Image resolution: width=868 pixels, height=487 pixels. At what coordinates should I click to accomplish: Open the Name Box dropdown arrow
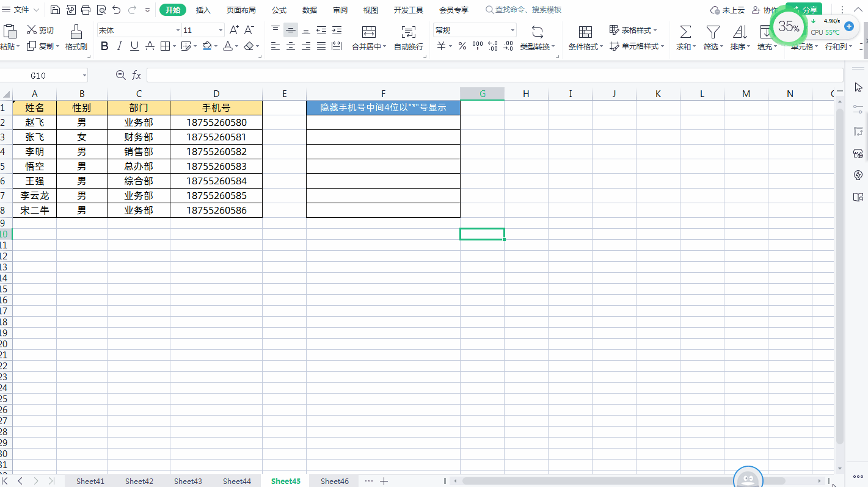pos(84,75)
